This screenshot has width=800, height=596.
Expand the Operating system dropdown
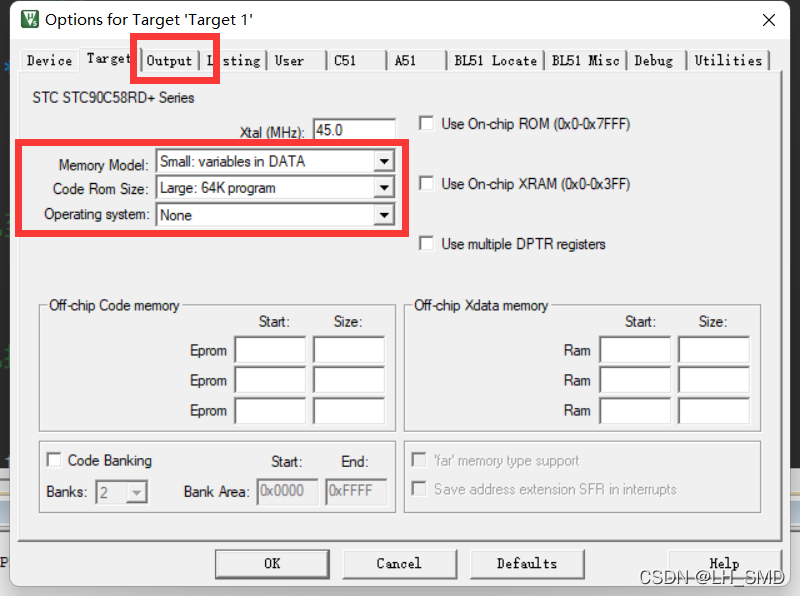coord(384,215)
